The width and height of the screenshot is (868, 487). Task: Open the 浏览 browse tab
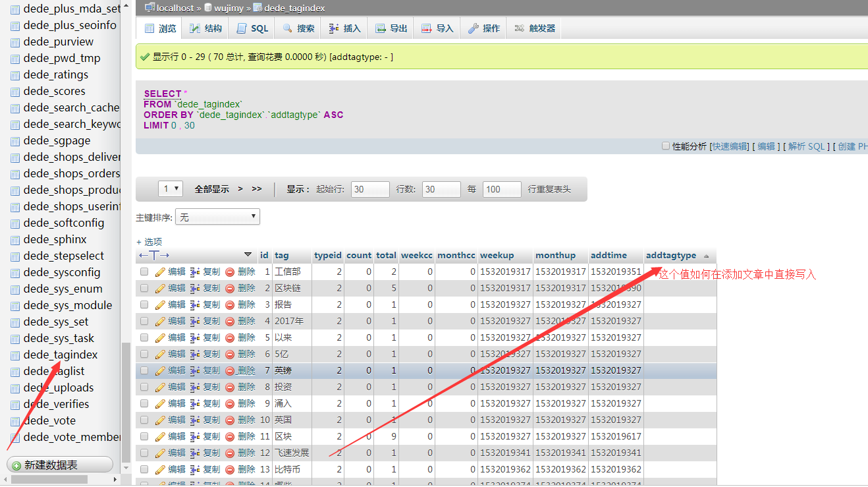160,28
